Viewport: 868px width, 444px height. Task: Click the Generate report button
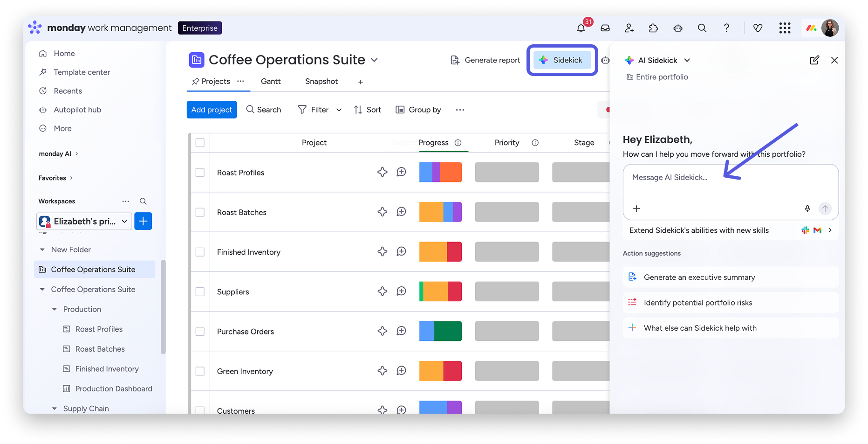pos(485,60)
